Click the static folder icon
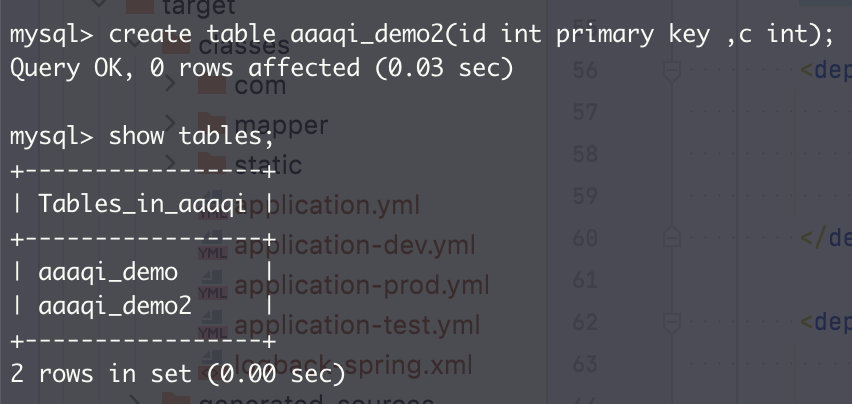Image resolution: width=852 pixels, height=404 pixels. [212, 165]
